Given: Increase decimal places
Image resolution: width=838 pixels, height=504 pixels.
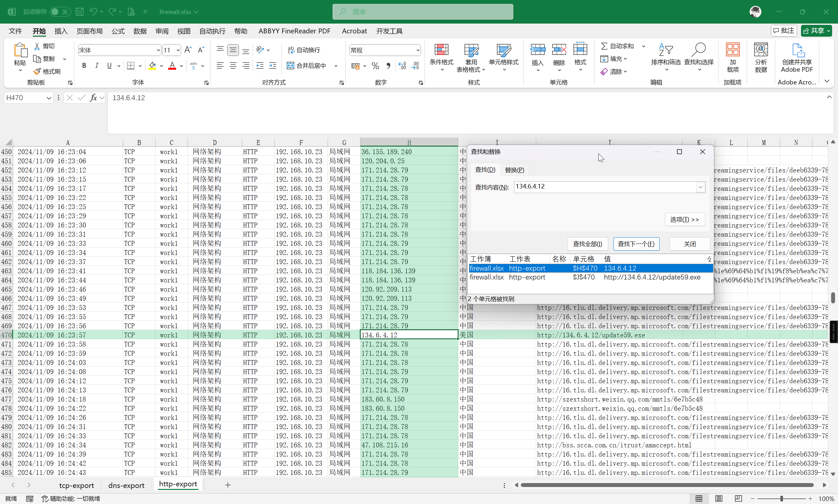Looking at the screenshot, I should pyautogui.click(x=402, y=66).
